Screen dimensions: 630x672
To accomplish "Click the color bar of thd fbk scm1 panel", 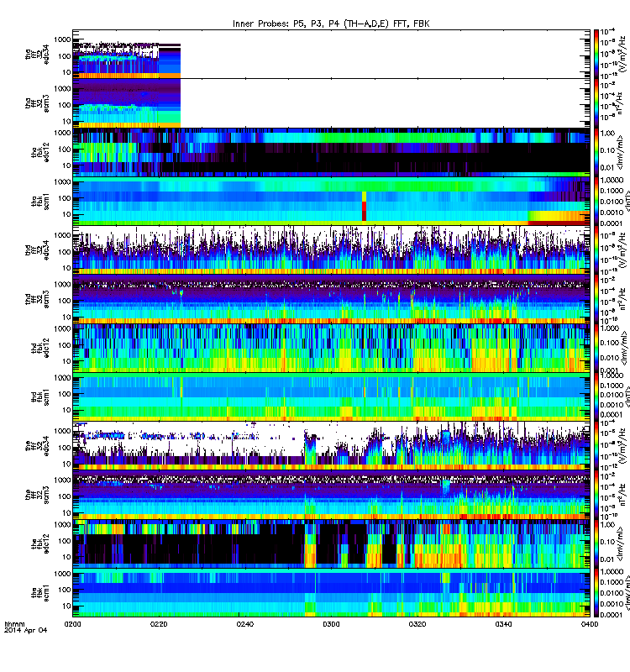I will 596,396.
